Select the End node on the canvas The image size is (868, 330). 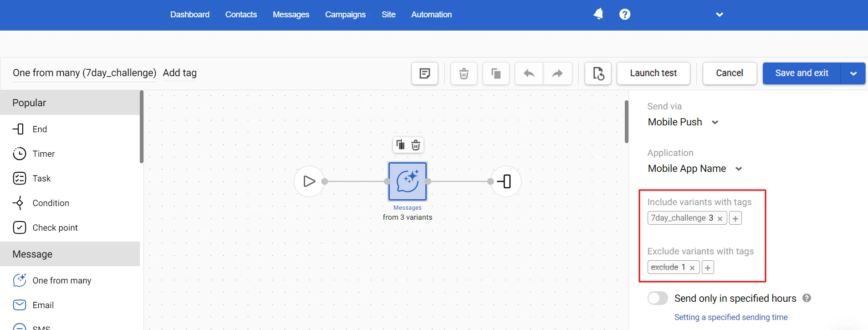tap(505, 181)
